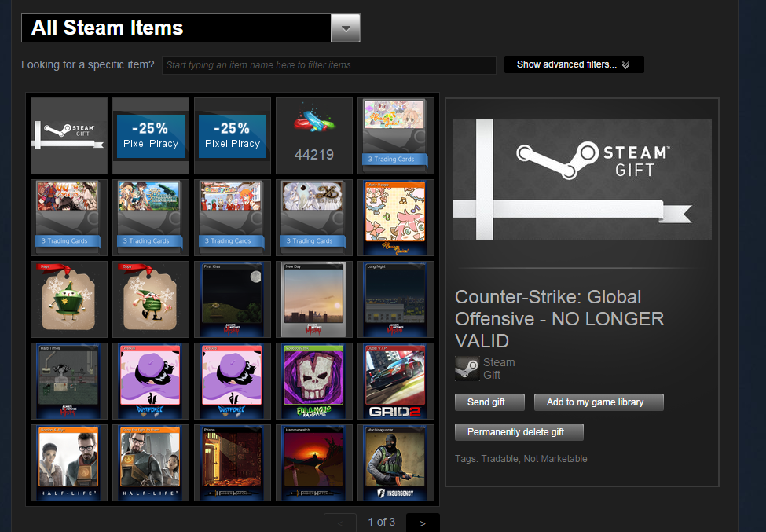Select the Dubai V.I.P GRID 2 card

click(x=396, y=381)
